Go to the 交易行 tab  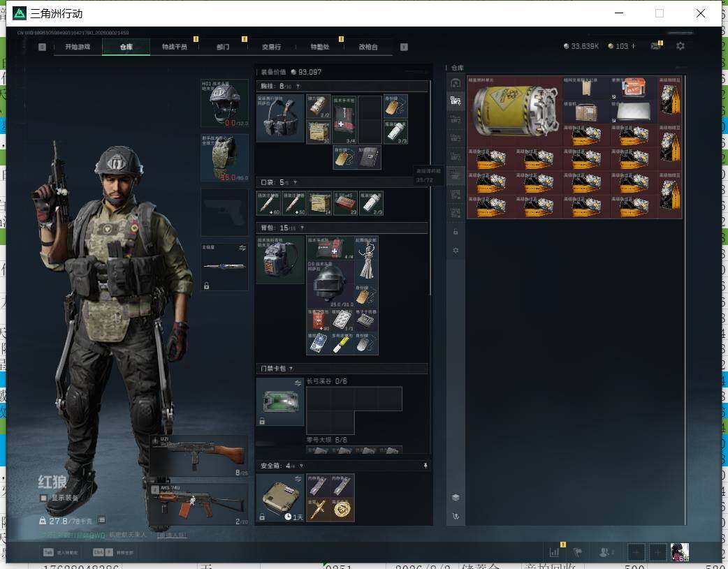271,47
